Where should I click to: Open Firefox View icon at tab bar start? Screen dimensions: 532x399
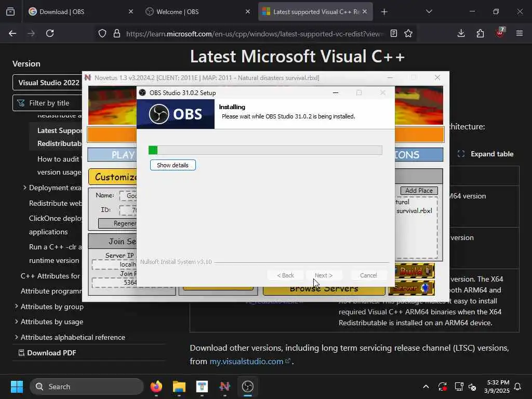click(10, 11)
